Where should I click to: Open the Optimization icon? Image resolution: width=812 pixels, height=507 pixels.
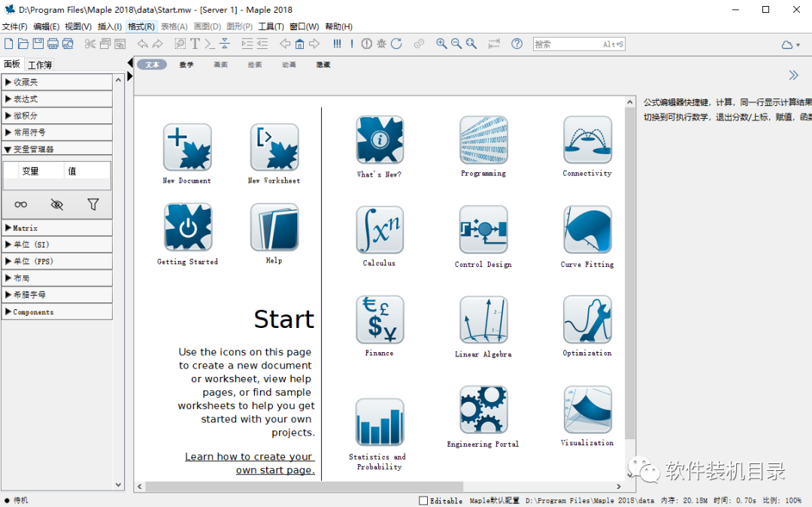[587, 320]
